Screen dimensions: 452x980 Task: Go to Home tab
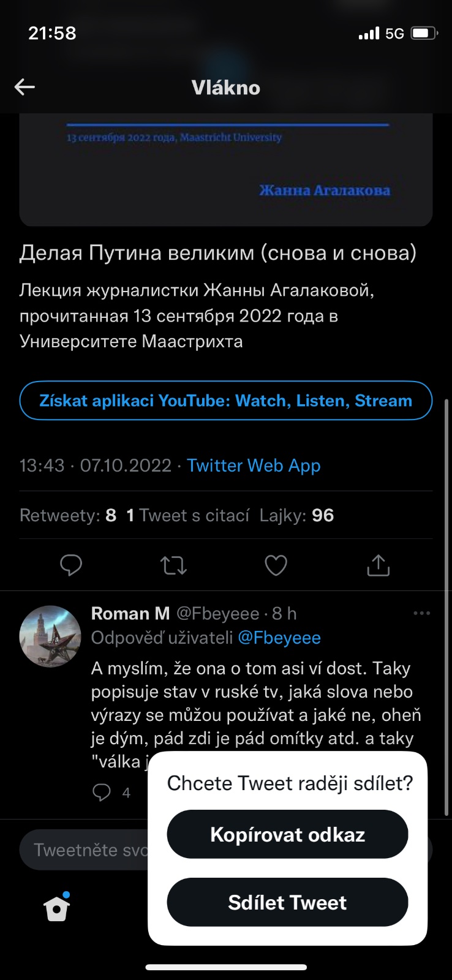[57, 908]
